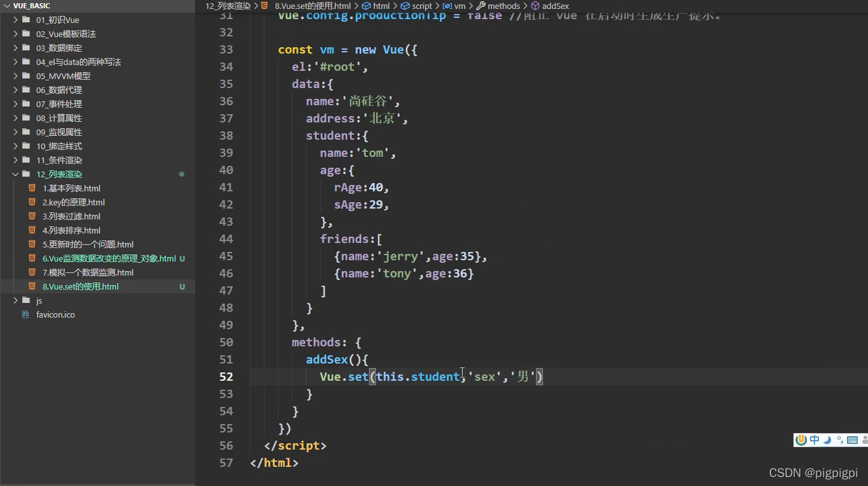The image size is (868, 486).
Task: Click the HTML file icon of 1.基本列表.html
Action: [x=32, y=188]
